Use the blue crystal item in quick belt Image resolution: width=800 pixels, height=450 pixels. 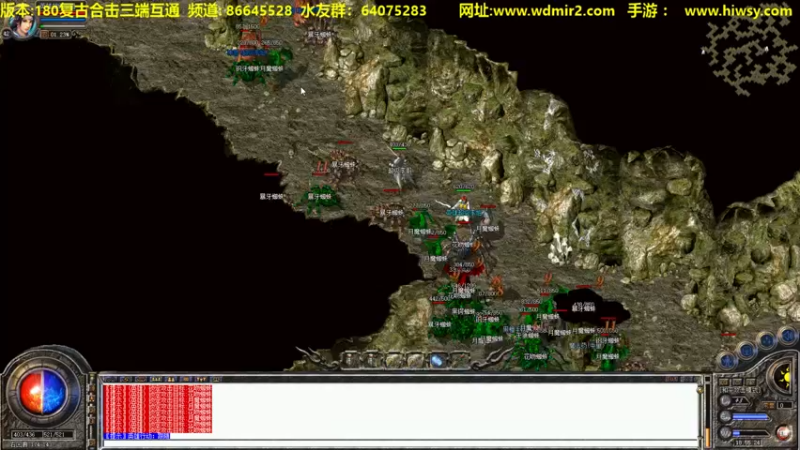[x=438, y=360]
